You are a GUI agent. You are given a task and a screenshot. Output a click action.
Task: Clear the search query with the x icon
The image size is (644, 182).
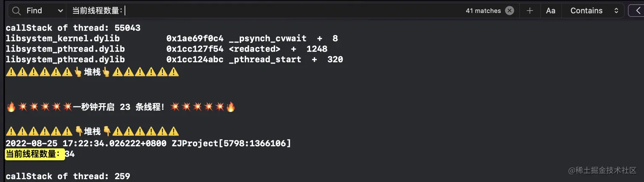point(509,11)
